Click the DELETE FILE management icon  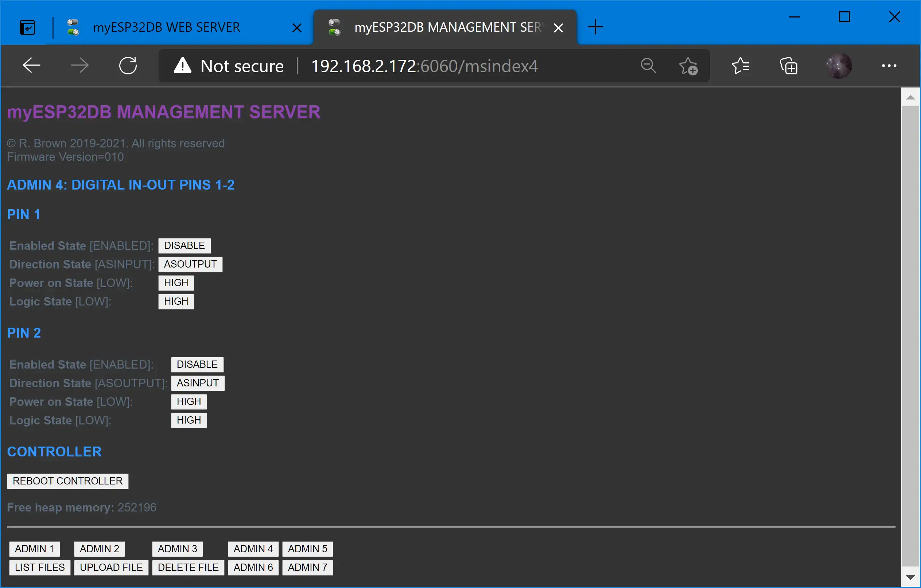187,567
